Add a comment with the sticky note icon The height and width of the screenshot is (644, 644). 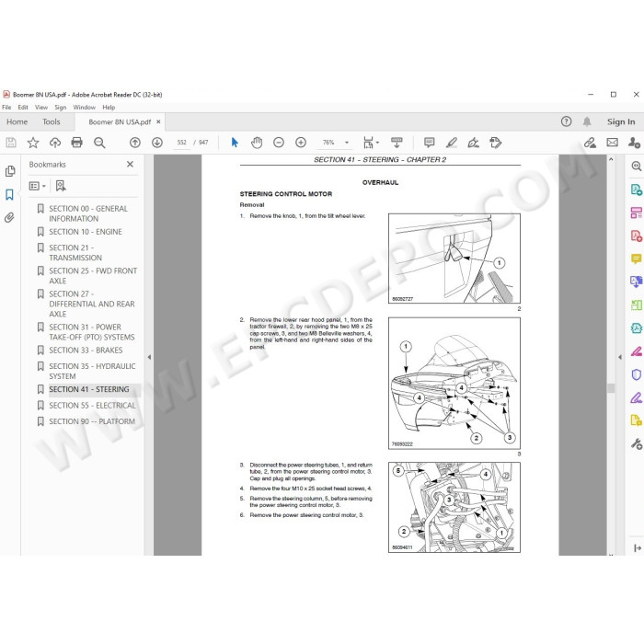click(430, 143)
